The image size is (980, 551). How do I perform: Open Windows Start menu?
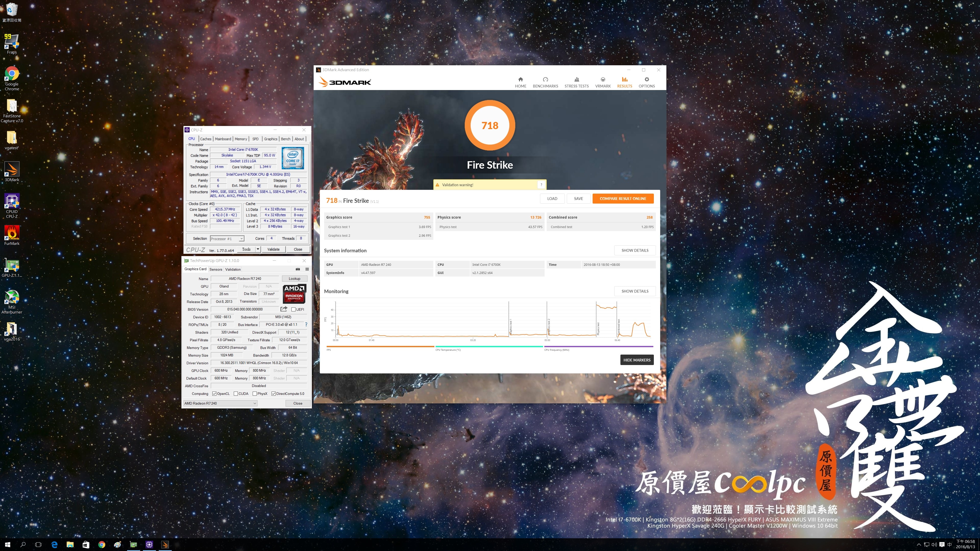click(x=8, y=545)
